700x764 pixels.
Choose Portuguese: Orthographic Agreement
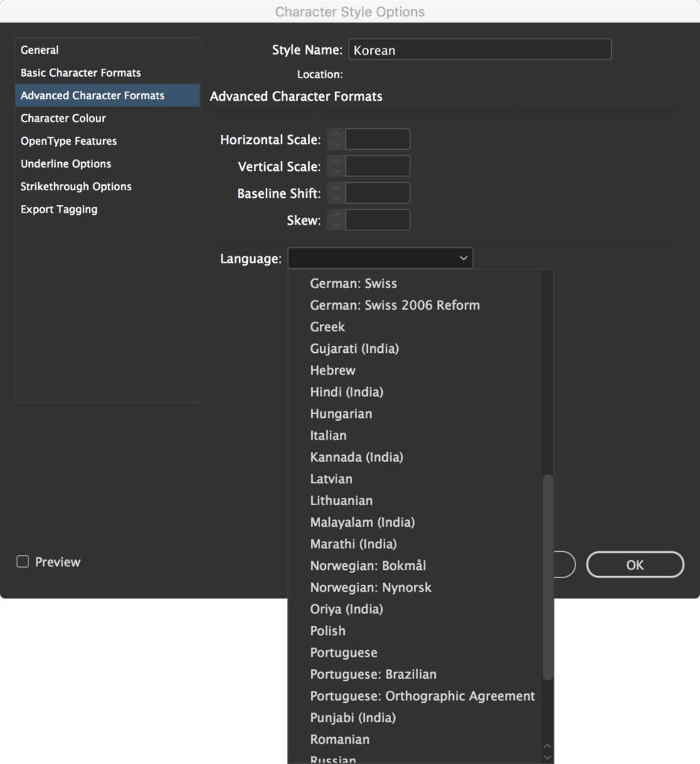tap(415, 696)
